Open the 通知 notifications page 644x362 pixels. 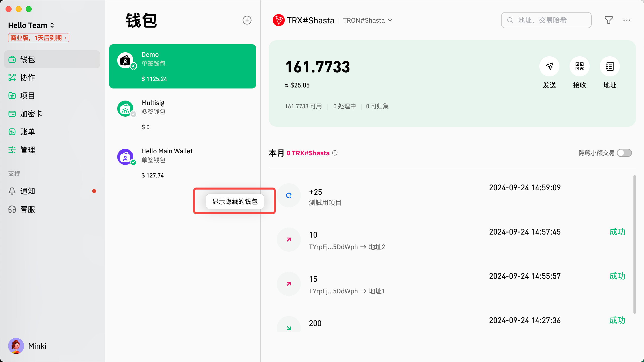tap(27, 191)
